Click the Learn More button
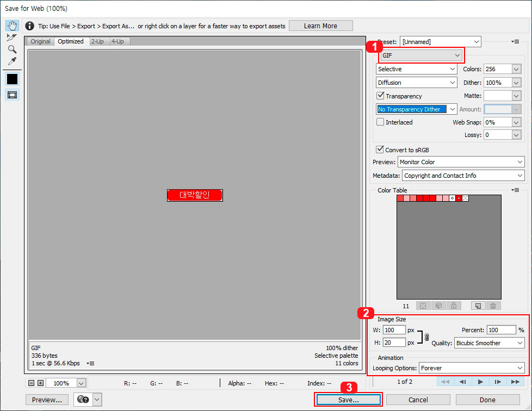The image size is (532, 411). pyautogui.click(x=320, y=26)
